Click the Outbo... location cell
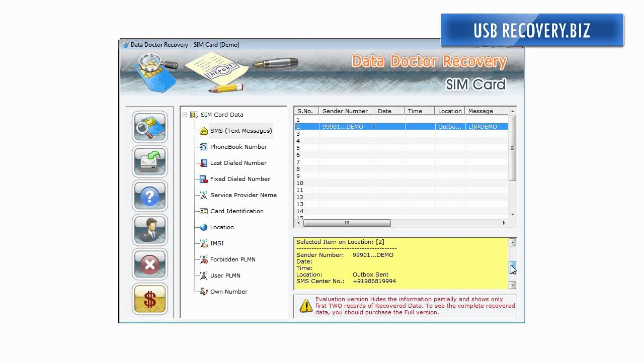 pos(450,127)
